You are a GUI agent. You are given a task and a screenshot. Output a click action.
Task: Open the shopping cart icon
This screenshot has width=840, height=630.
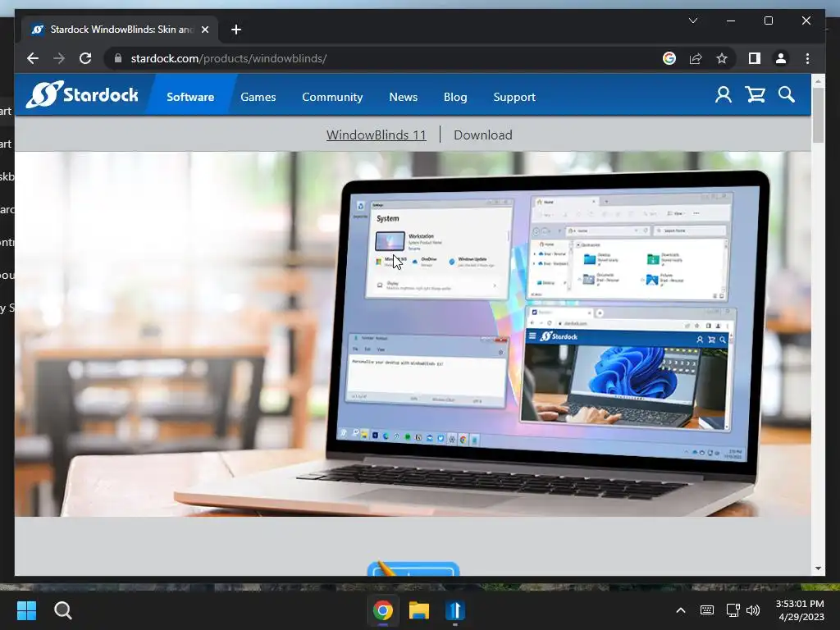[755, 95]
